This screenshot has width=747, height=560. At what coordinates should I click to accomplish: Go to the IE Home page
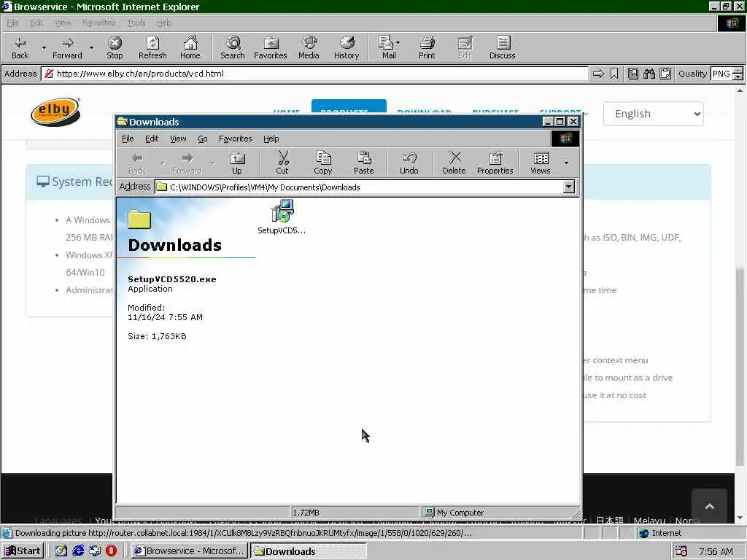pyautogui.click(x=190, y=47)
